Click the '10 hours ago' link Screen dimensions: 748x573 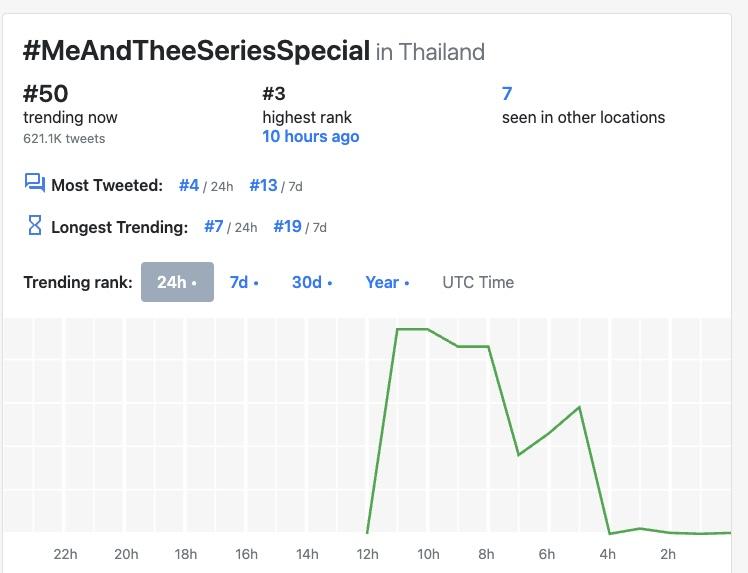pos(310,136)
